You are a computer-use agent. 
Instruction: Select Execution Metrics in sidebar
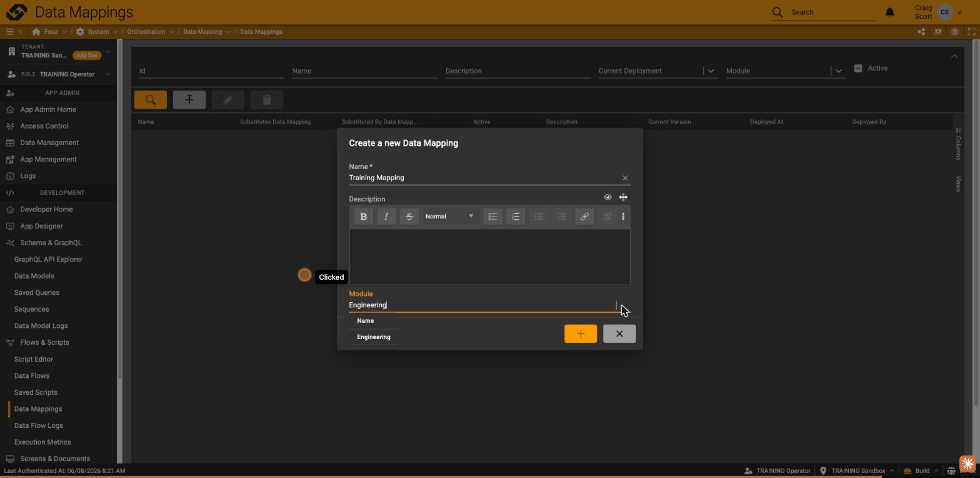pos(42,442)
